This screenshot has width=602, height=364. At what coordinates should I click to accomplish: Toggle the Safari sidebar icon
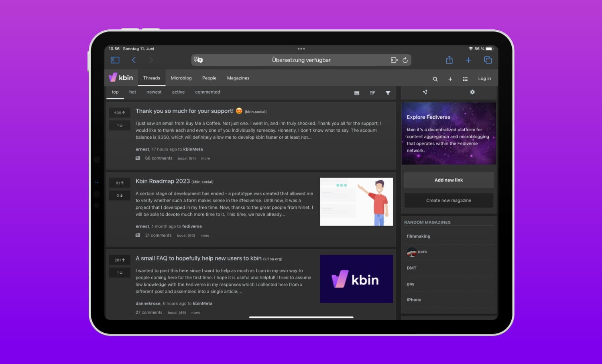[115, 60]
